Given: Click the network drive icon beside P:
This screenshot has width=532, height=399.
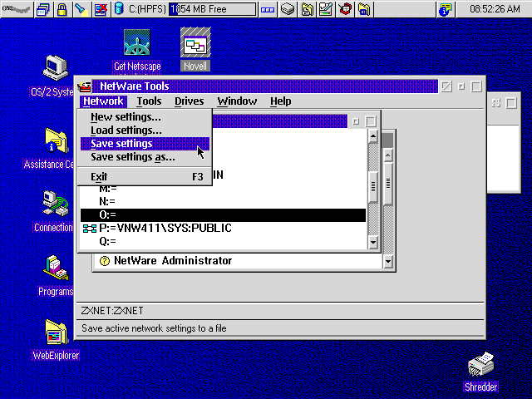Looking at the screenshot, I should (90, 229).
